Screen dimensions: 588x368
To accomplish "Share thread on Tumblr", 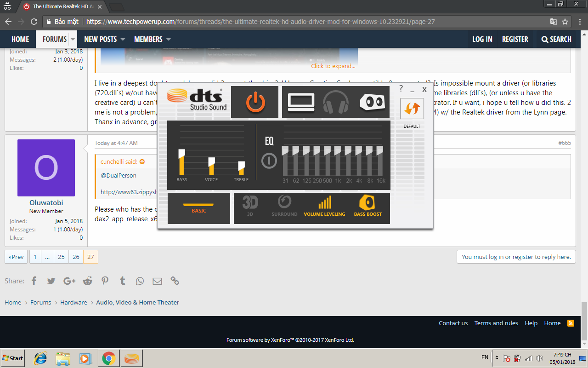I will (122, 281).
